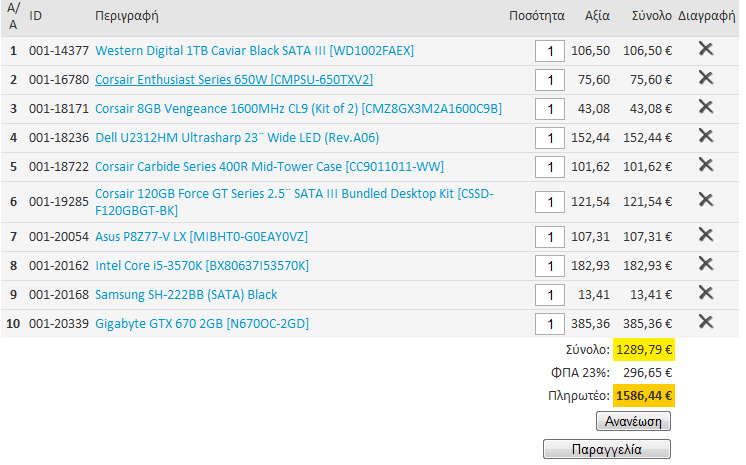Select ID cell 001-18171
746x465 pixels.
click(x=59, y=109)
